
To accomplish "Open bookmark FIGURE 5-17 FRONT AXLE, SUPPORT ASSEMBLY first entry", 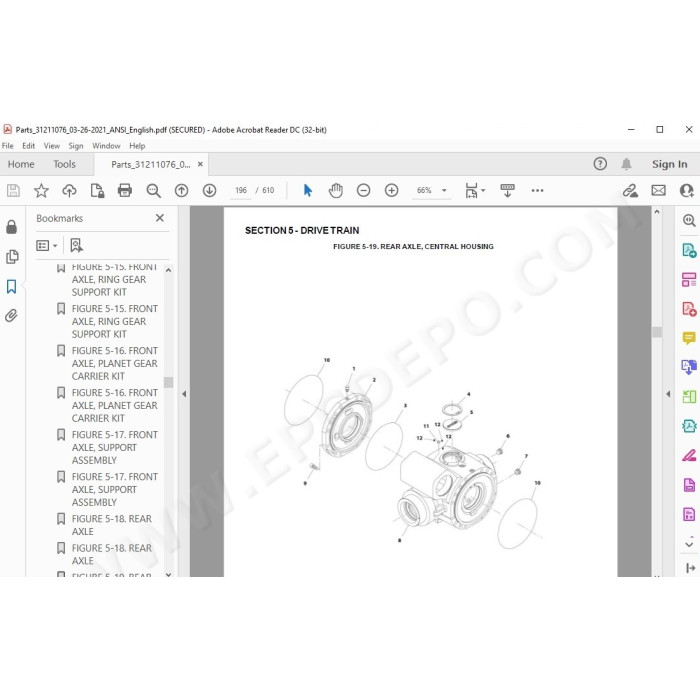I will click(114, 447).
